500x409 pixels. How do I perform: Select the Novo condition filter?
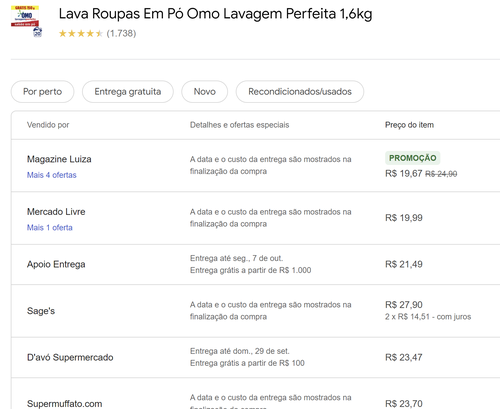point(205,92)
